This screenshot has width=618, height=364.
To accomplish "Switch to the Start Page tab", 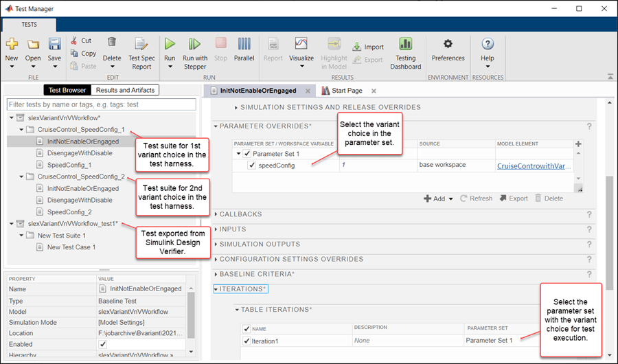I will 347,91.
